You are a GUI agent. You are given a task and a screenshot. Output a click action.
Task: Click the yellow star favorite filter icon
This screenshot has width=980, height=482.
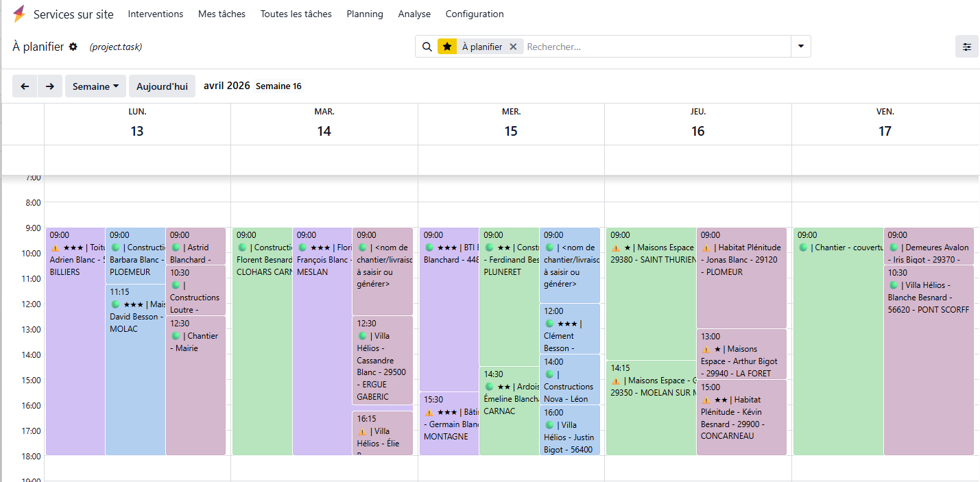(x=447, y=47)
